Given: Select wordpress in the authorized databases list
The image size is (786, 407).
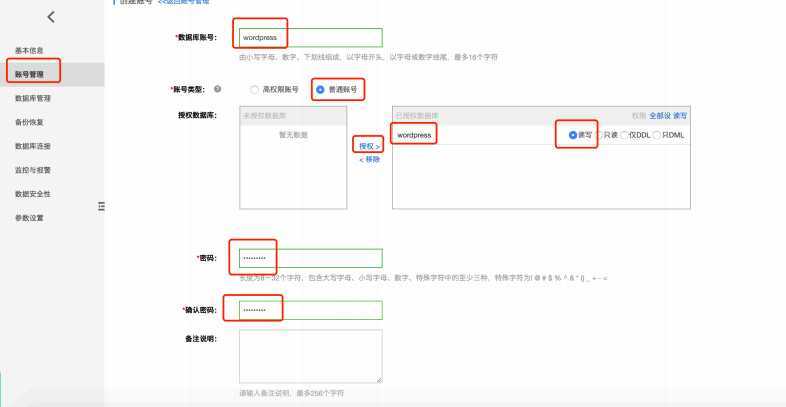Looking at the screenshot, I should (414, 135).
